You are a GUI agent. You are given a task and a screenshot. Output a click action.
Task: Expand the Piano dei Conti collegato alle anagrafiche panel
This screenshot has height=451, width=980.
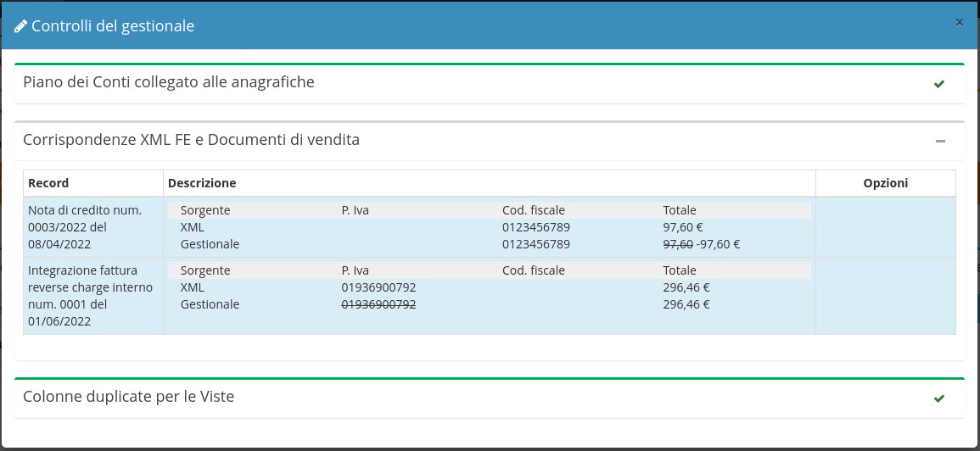click(x=169, y=82)
